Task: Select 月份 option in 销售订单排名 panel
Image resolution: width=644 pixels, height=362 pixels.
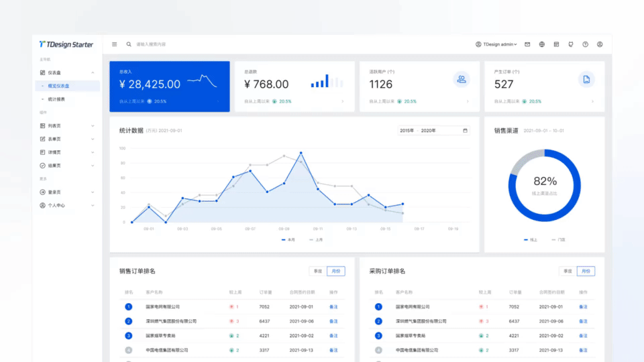Action: [x=336, y=271]
